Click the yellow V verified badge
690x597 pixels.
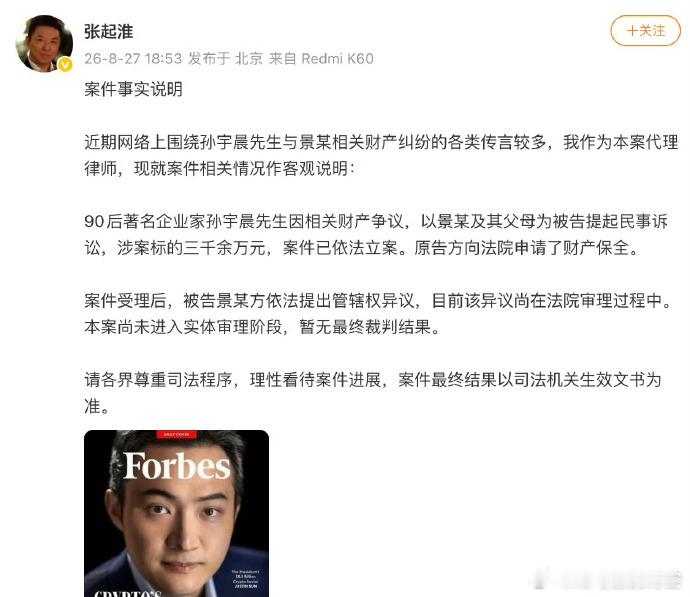(66, 65)
